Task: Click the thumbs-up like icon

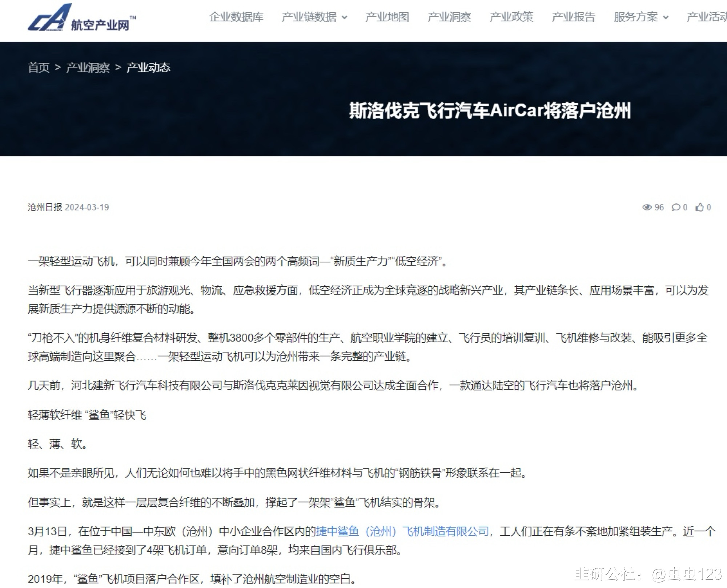Action: (700, 207)
